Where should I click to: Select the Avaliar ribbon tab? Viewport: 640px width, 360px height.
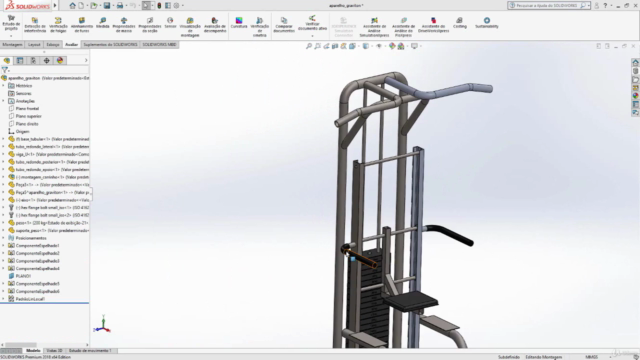[x=71, y=44]
